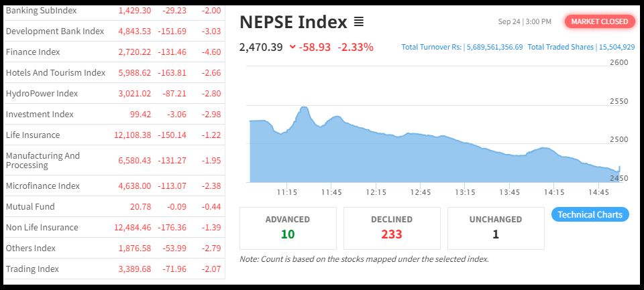The image size is (644, 290).
Task: Open Non Life Insurance index
Action: [42, 228]
